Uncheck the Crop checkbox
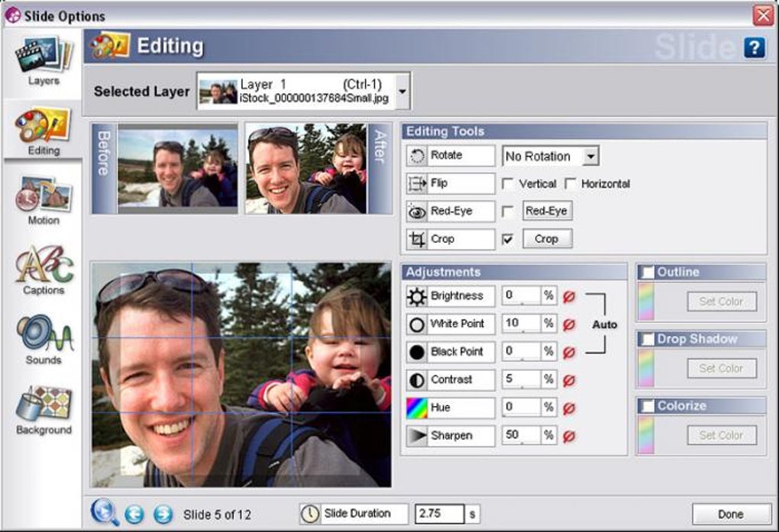Viewport: 779px width, 532px height. 507,240
